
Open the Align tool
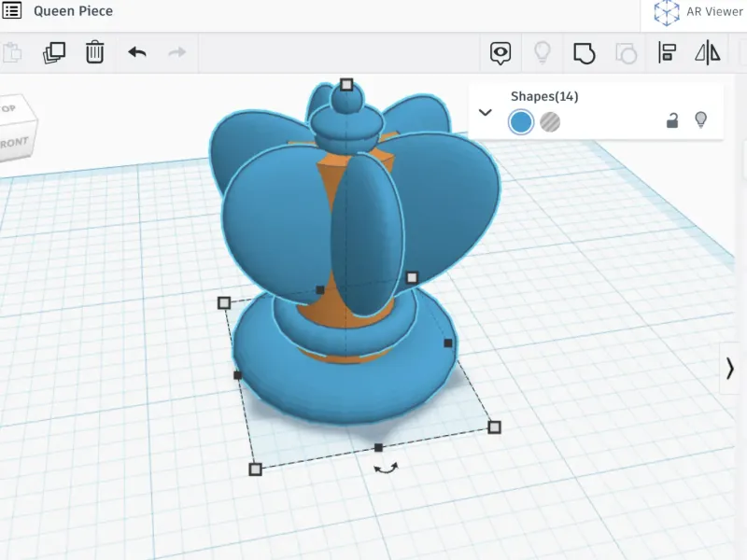[x=667, y=52]
